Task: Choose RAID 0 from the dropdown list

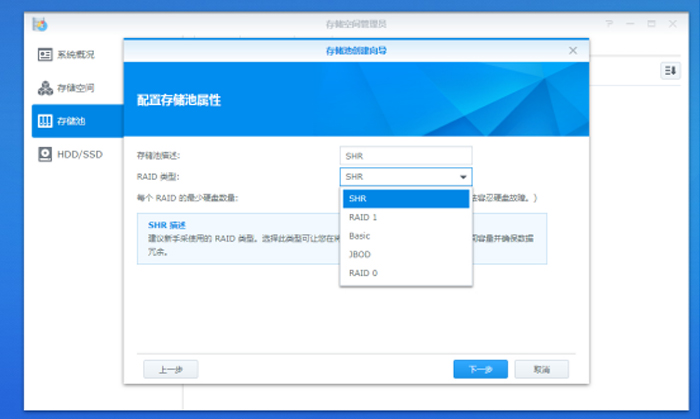Action: 406,273
